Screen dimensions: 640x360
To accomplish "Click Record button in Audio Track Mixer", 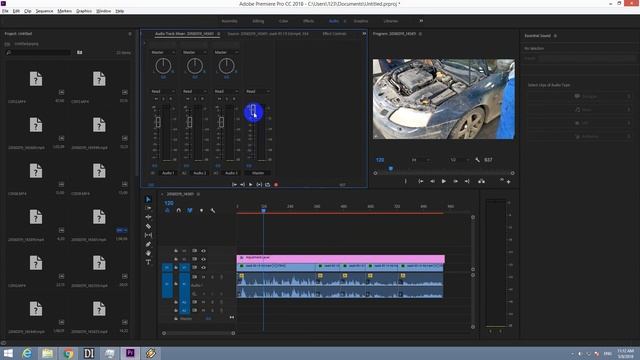I will click(276, 185).
